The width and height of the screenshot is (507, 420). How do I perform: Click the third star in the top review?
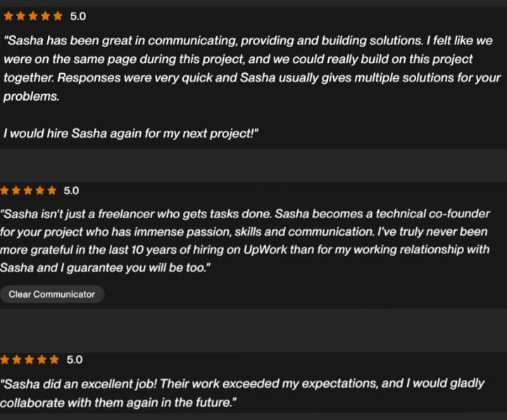click(32, 15)
